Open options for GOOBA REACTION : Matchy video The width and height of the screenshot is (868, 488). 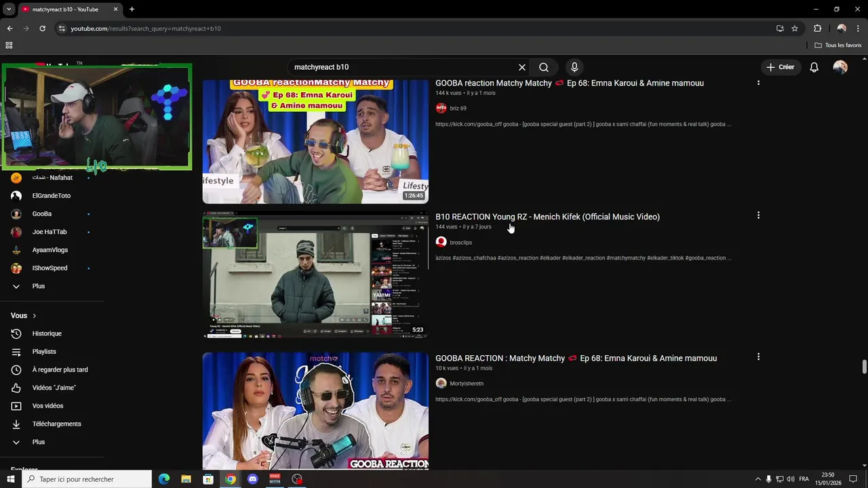click(758, 357)
